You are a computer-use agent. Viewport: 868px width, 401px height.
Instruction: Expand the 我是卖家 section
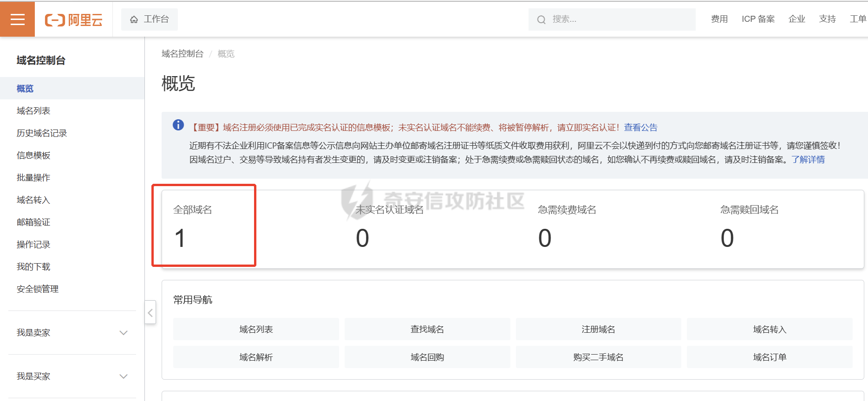pos(123,333)
